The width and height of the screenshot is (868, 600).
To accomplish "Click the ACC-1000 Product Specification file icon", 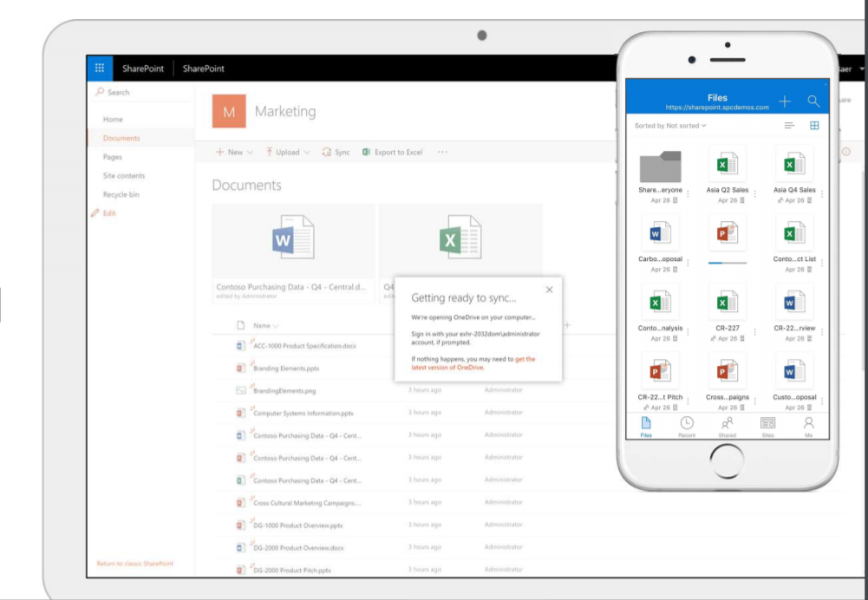I will click(241, 345).
